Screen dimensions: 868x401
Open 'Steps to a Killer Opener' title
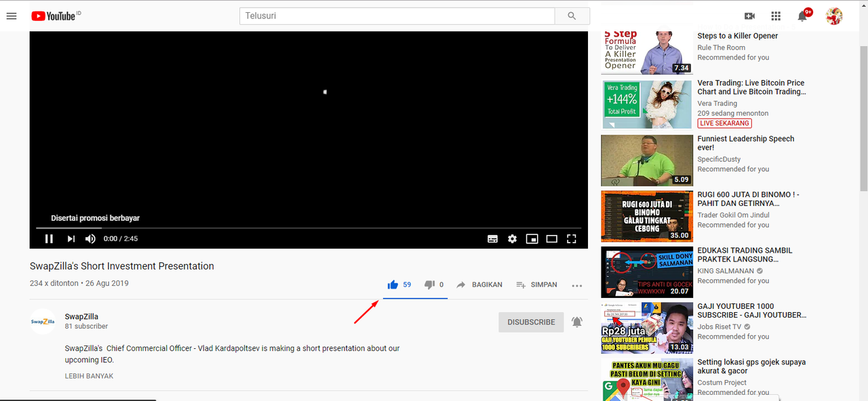(x=738, y=36)
